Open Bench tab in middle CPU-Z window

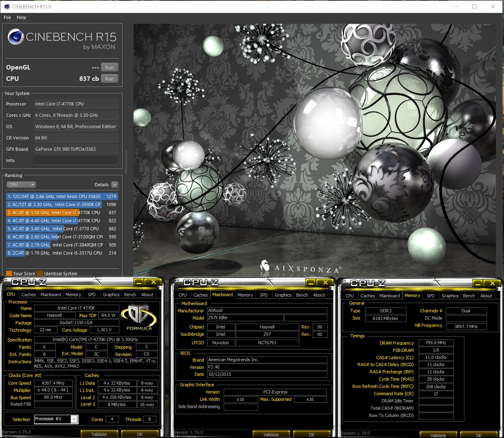click(x=302, y=295)
